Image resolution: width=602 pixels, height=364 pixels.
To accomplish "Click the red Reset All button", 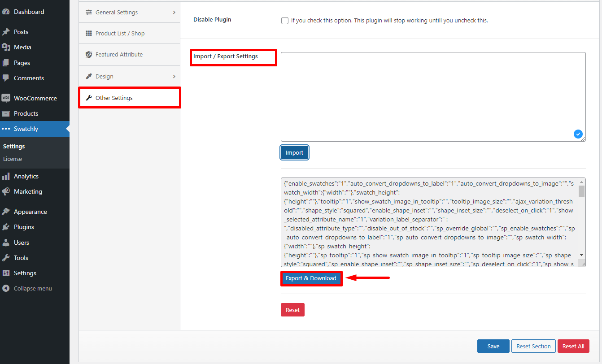I will (573, 346).
